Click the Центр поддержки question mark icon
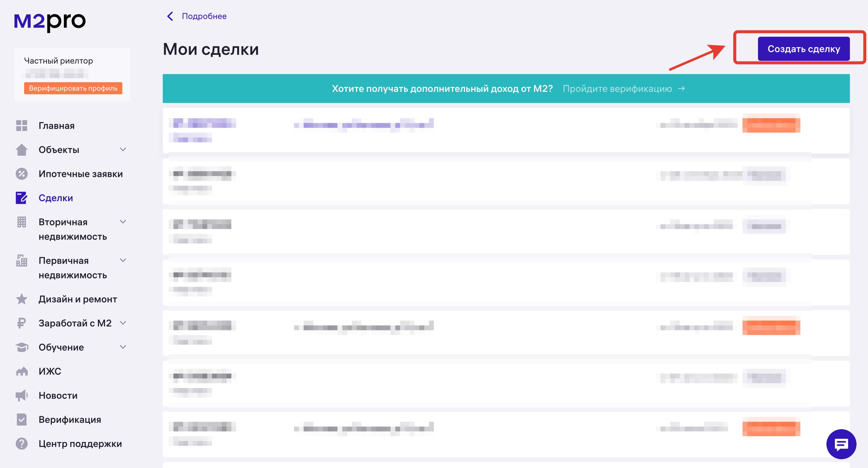 coord(22,443)
